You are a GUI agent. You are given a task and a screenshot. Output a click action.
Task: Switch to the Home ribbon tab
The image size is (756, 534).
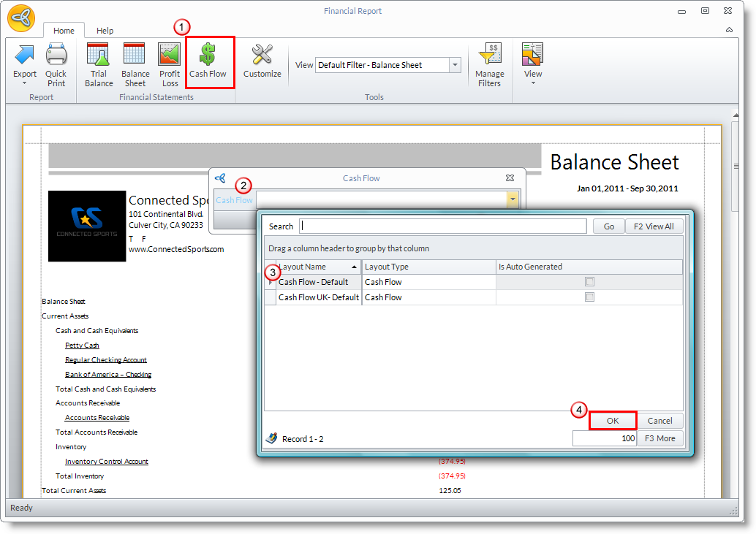(64, 31)
